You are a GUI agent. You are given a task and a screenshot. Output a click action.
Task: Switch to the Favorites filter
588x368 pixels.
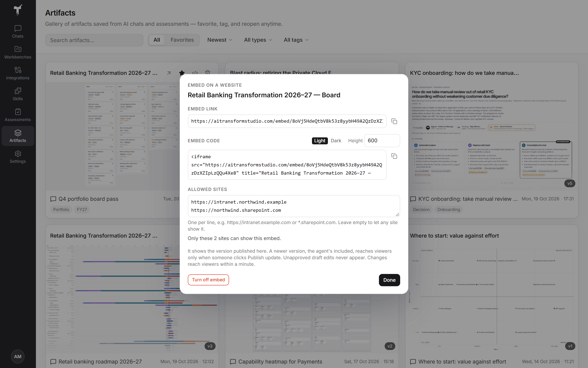(182, 40)
